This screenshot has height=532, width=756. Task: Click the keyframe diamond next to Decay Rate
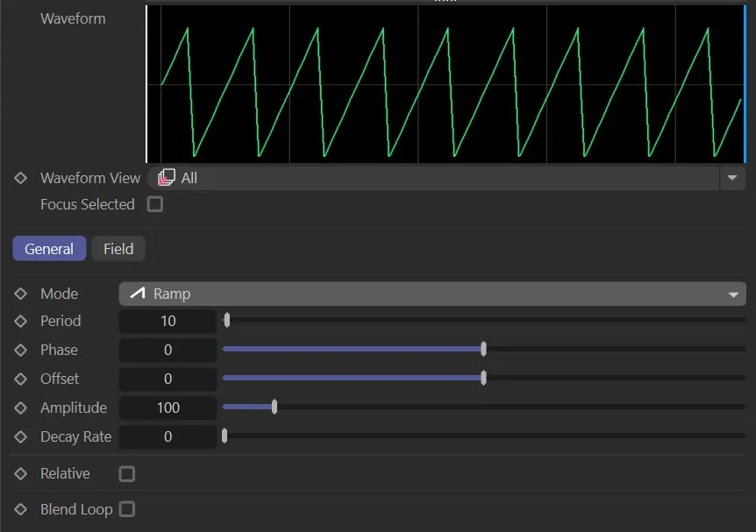20,436
